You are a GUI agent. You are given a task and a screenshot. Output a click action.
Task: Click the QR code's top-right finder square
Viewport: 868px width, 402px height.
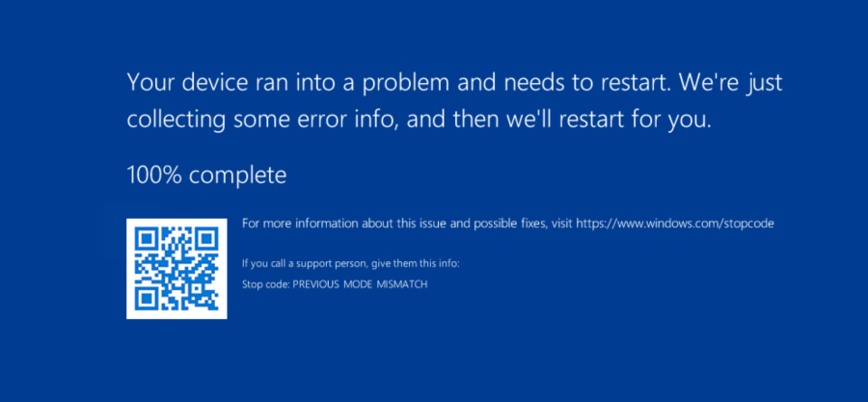click(x=206, y=237)
